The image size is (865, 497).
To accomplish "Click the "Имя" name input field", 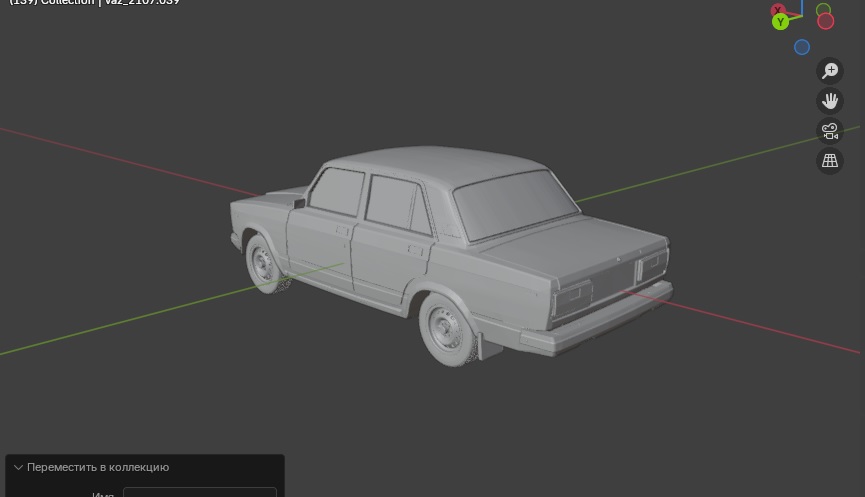I will point(200,492).
